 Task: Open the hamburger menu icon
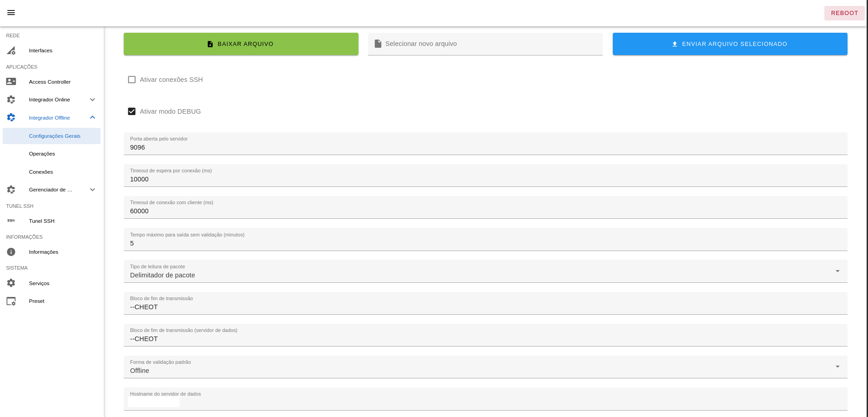(11, 13)
